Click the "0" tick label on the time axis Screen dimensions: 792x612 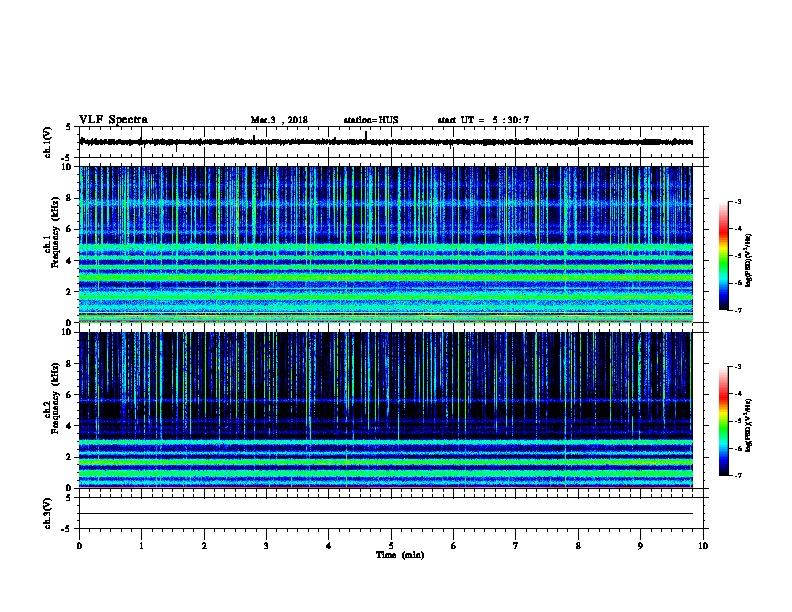(79, 546)
